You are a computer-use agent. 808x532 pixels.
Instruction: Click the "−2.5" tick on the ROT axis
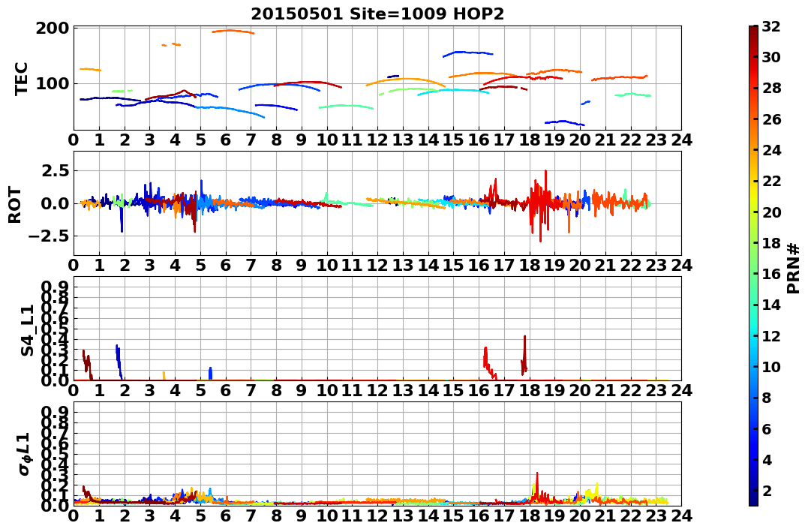click(x=48, y=236)
